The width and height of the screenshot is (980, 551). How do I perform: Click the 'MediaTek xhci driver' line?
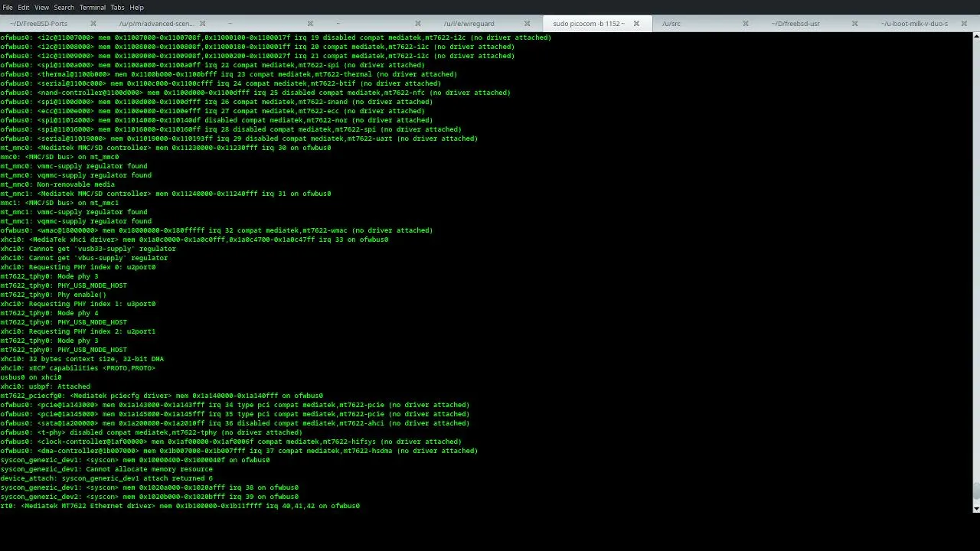point(194,240)
